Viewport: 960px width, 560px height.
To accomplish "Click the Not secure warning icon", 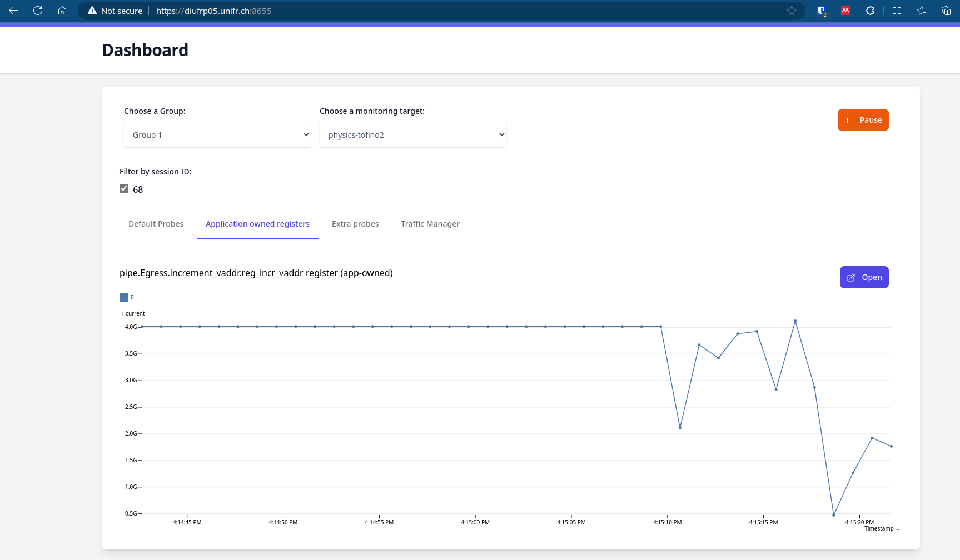I will click(91, 11).
